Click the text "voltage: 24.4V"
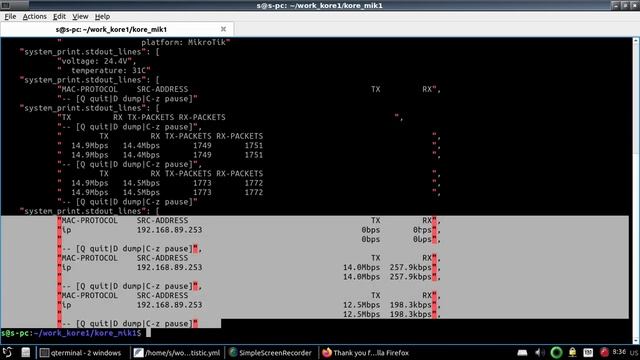 (x=96, y=61)
